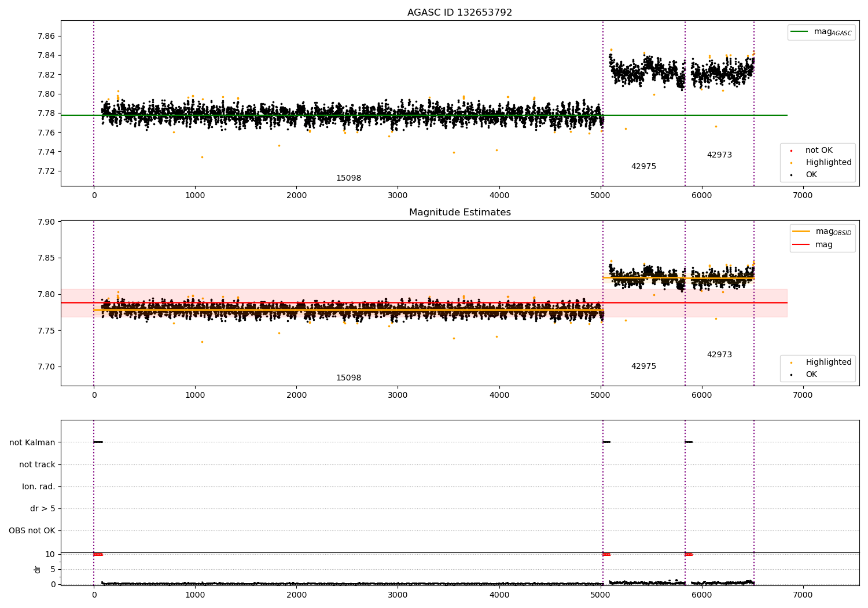Click obsid label "15098" in Magnitude Estimates plot

click(348, 378)
